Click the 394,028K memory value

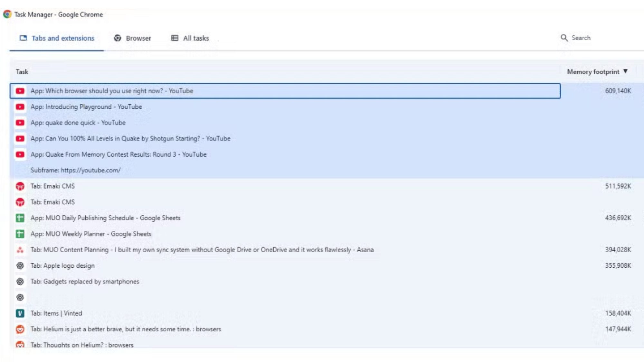[x=618, y=250]
